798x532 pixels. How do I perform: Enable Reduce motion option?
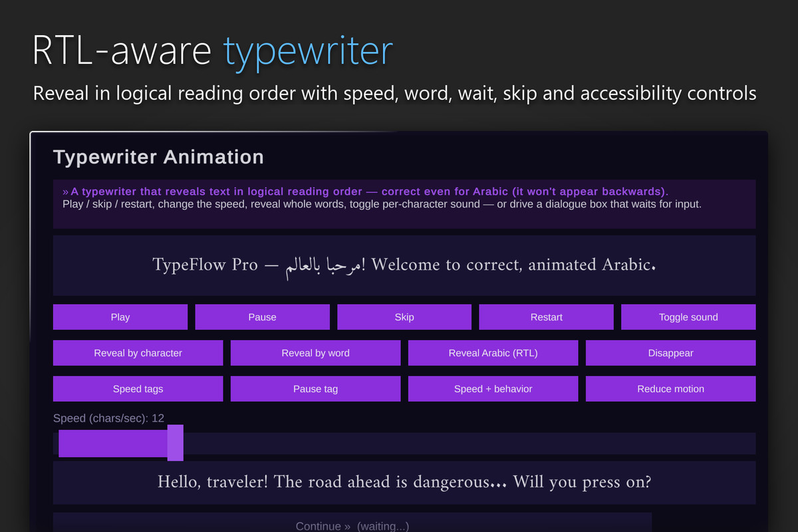tap(670, 389)
